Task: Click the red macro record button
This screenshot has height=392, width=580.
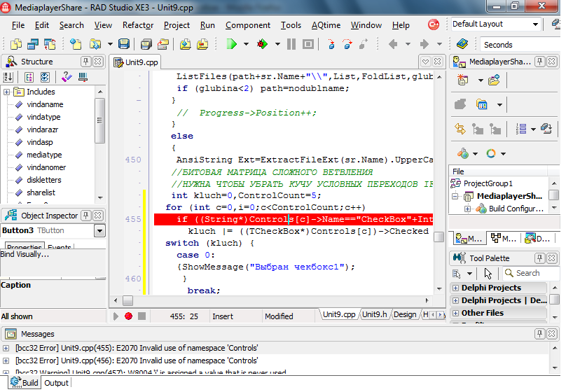Action: point(128,316)
